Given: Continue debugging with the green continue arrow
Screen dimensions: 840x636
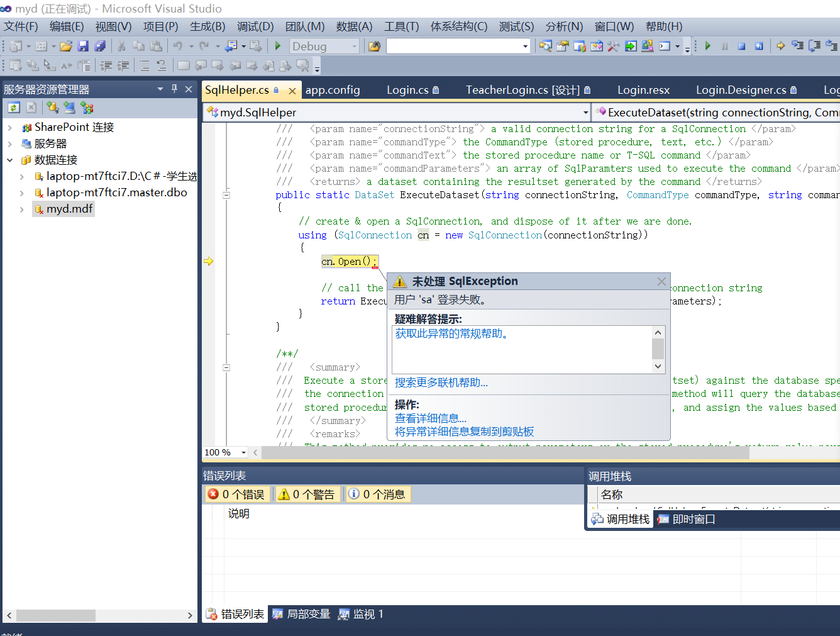Looking at the screenshot, I should pos(708,46).
